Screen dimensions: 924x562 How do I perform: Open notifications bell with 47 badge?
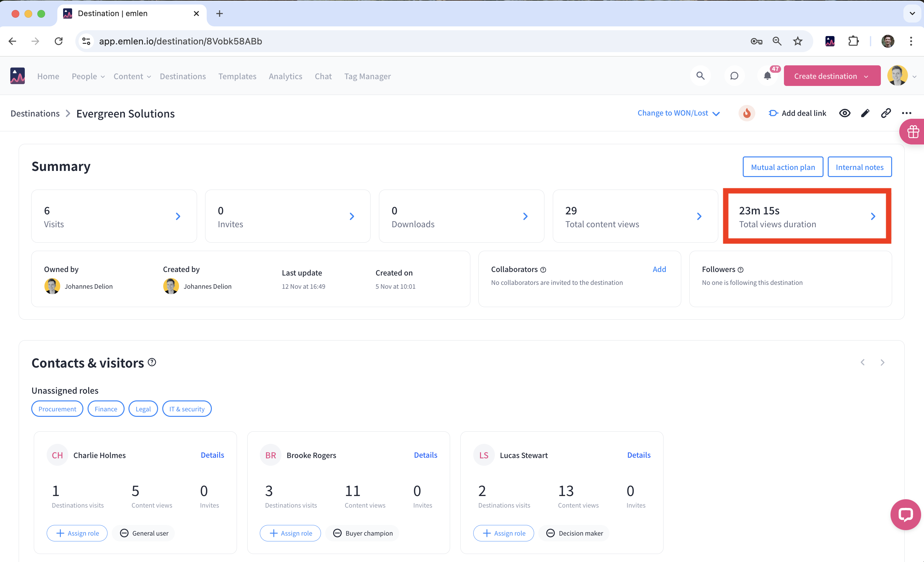pyautogui.click(x=767, y=76)
